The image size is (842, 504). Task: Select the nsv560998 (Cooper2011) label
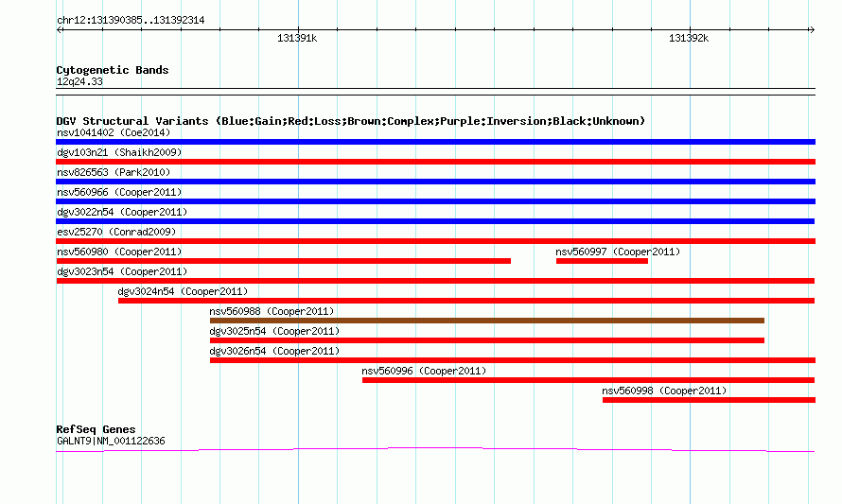[664, 391]
